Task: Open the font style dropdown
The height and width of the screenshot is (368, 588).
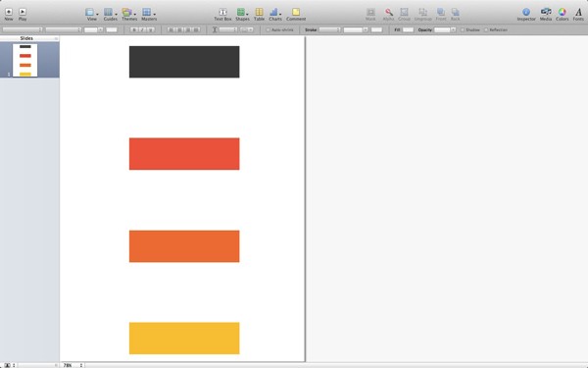Action: point(64,29)
